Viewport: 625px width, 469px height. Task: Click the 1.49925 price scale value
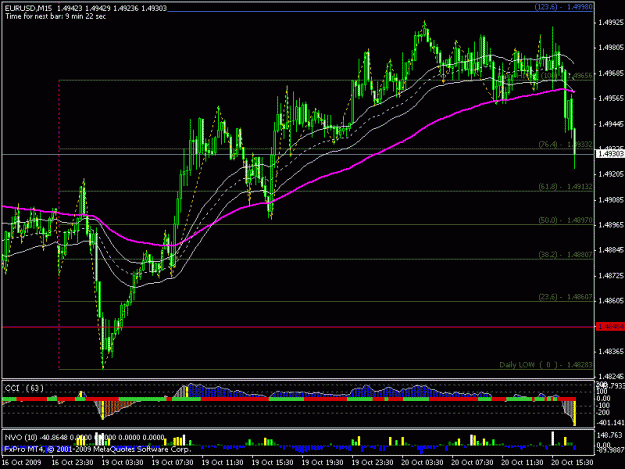coord(611,23)
